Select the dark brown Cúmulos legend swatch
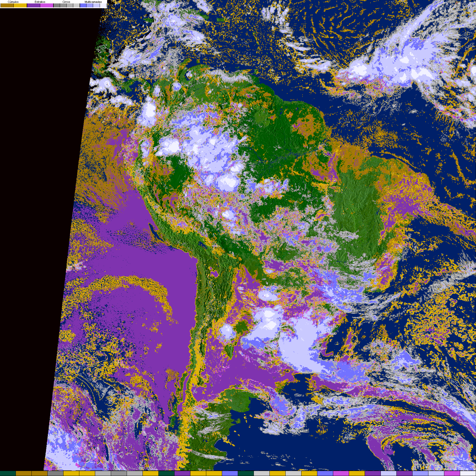 click(7, 5)
